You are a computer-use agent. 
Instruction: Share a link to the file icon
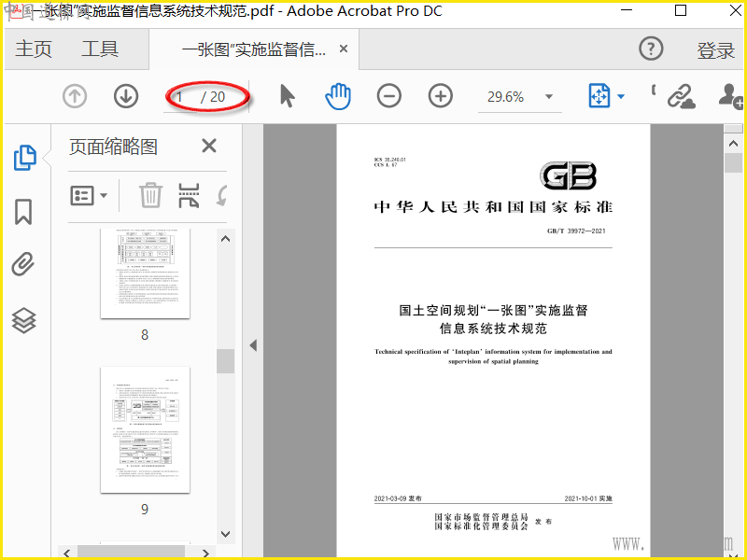681,97
